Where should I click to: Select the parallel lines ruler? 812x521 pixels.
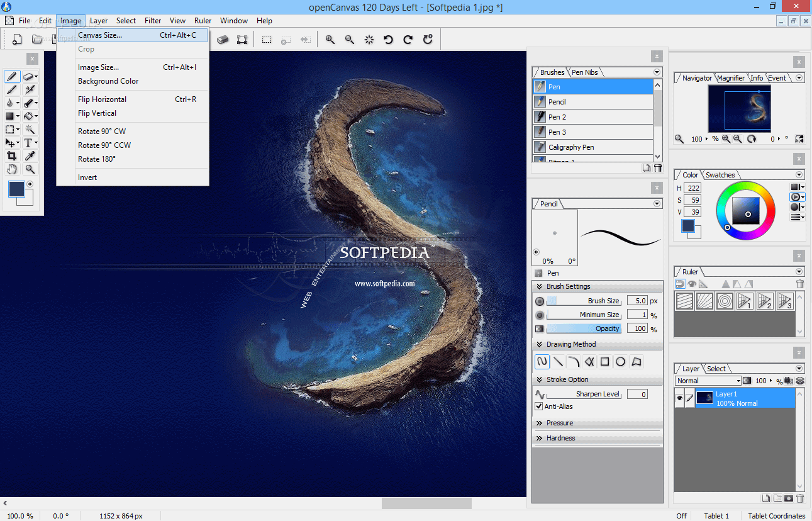click(x=684, y=301)
